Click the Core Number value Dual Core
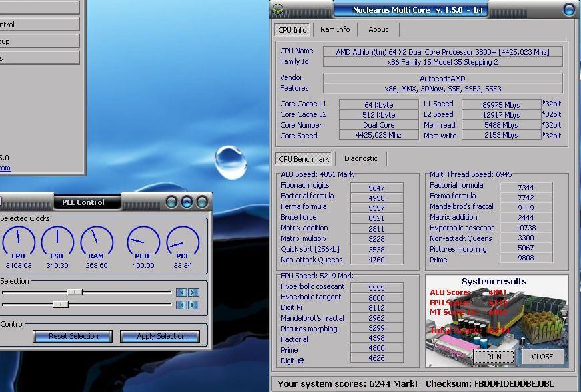Viewport: 581px width, 392px height. (x=378, y=125)
